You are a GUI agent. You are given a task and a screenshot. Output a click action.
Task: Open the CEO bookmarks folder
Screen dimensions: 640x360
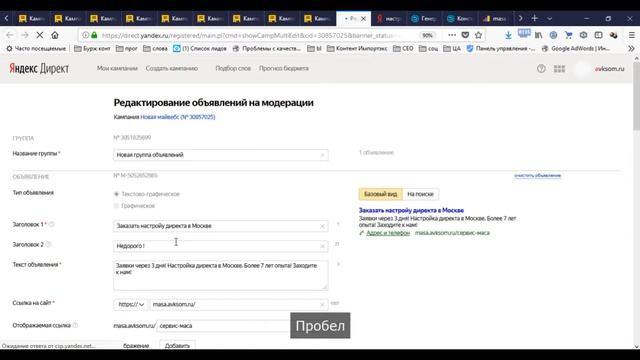point(403,49)
